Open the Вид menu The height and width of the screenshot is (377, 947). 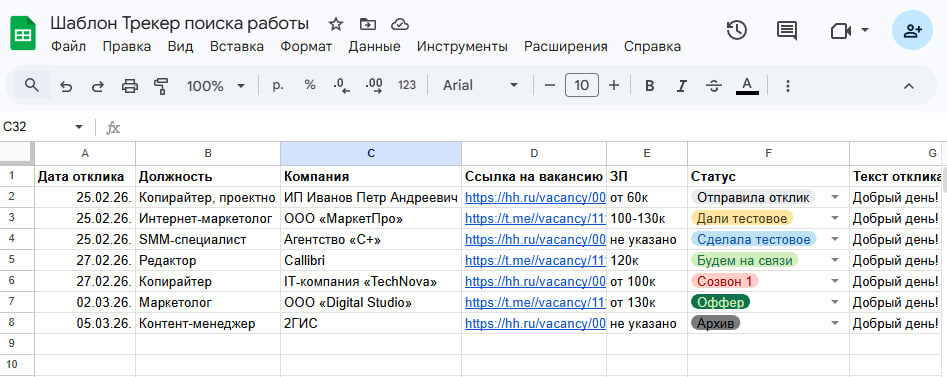(181, 47)
